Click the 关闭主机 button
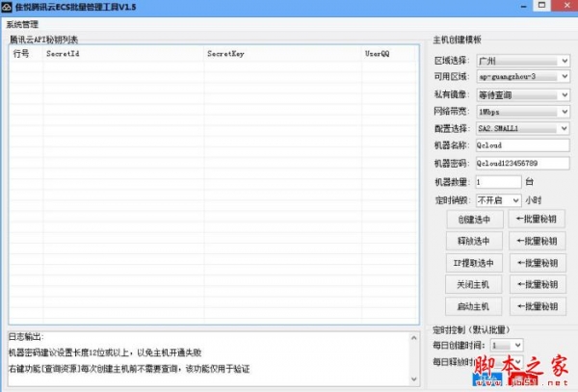Screen dimensions: 578x392 [473, 284]
